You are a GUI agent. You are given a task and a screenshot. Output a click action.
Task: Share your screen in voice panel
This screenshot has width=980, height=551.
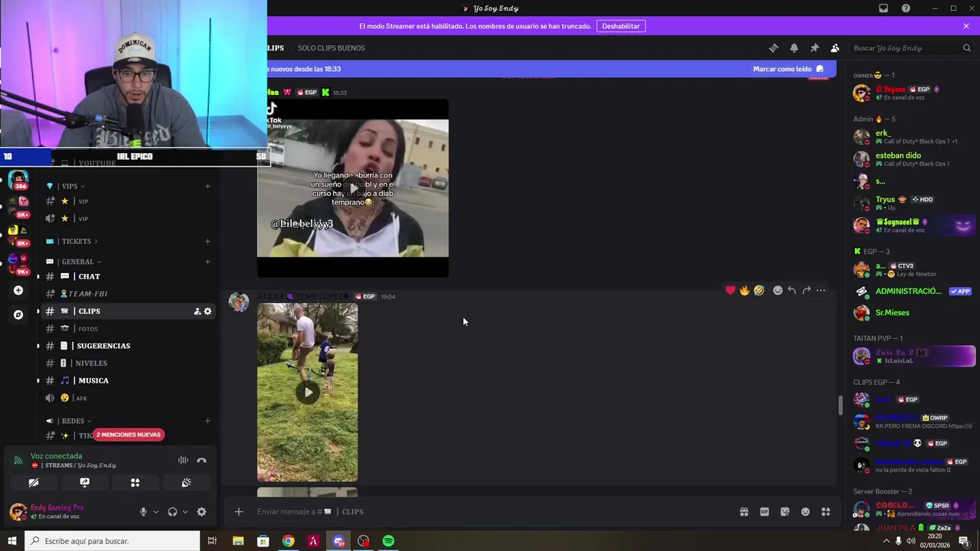tap(84, 483)
